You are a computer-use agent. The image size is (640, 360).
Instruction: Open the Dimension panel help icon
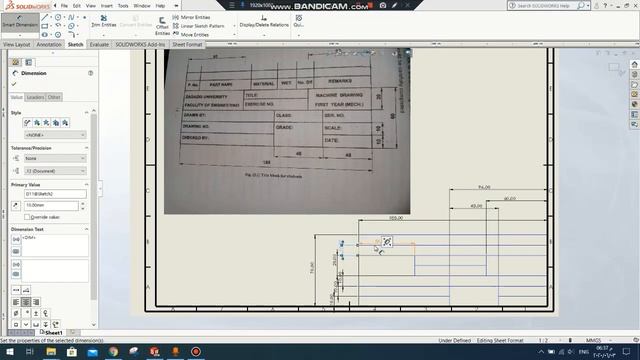point(91,73)
